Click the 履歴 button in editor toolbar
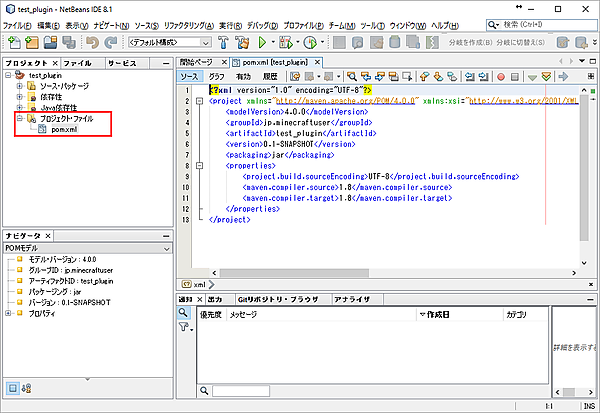The image size is (600, 413). click(x=270, y=75)
